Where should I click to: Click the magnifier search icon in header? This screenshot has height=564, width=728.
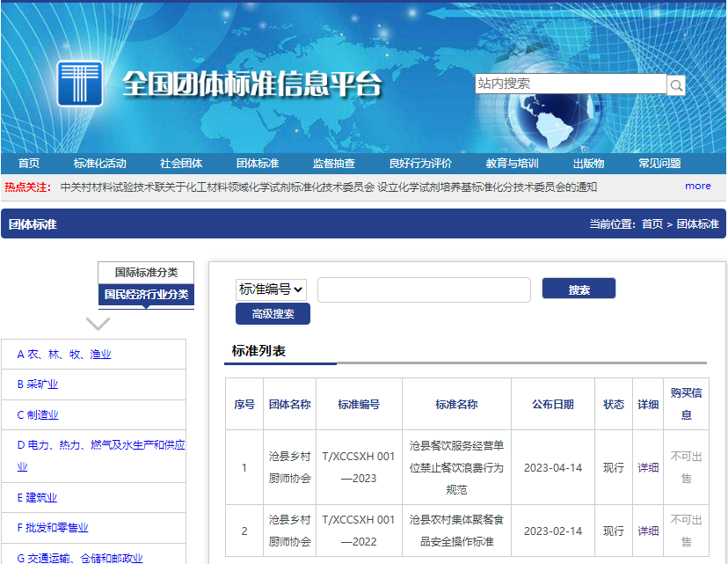coord(676,85)
